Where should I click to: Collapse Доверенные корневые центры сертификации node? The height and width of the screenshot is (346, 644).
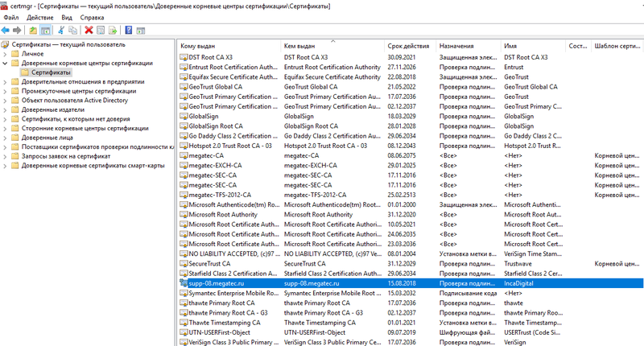5,63
